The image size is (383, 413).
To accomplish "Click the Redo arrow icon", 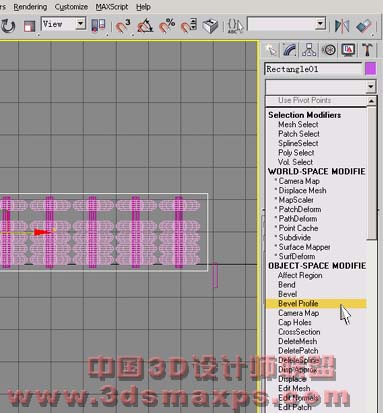I will pyautogui.click(x=8, y=26).
